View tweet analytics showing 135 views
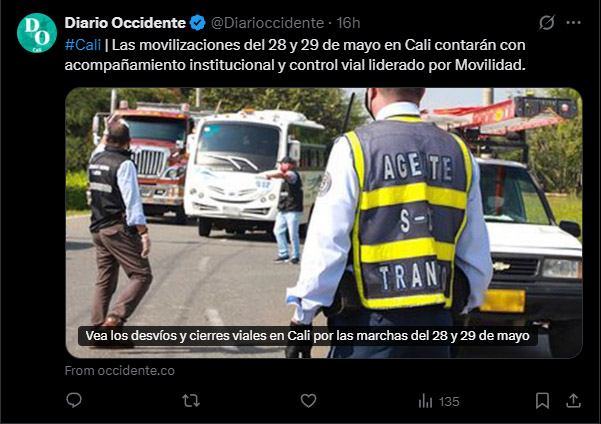 pyautogui.click(x=439, y=401)
